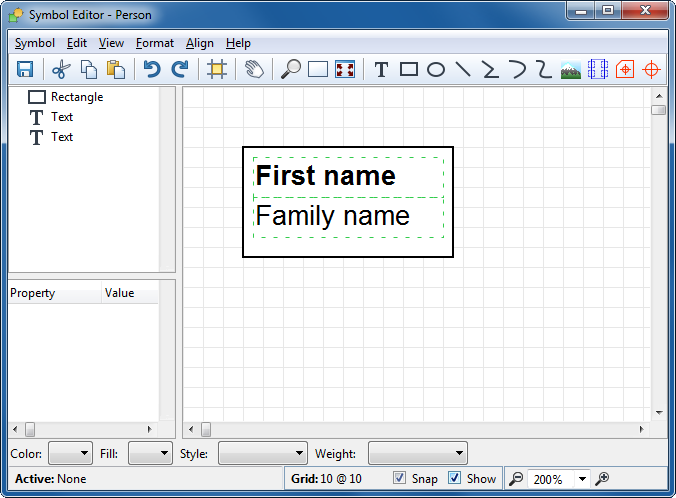Select the Ellipse drawing tool
This screenshot has width=676, height=498.
point(436,69)
